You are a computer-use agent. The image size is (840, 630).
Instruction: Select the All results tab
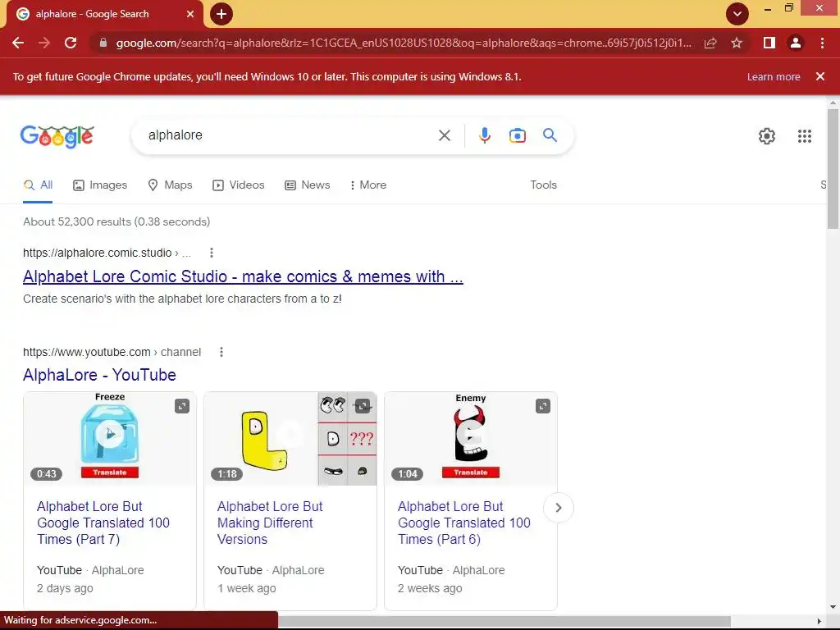coord(38,185)
